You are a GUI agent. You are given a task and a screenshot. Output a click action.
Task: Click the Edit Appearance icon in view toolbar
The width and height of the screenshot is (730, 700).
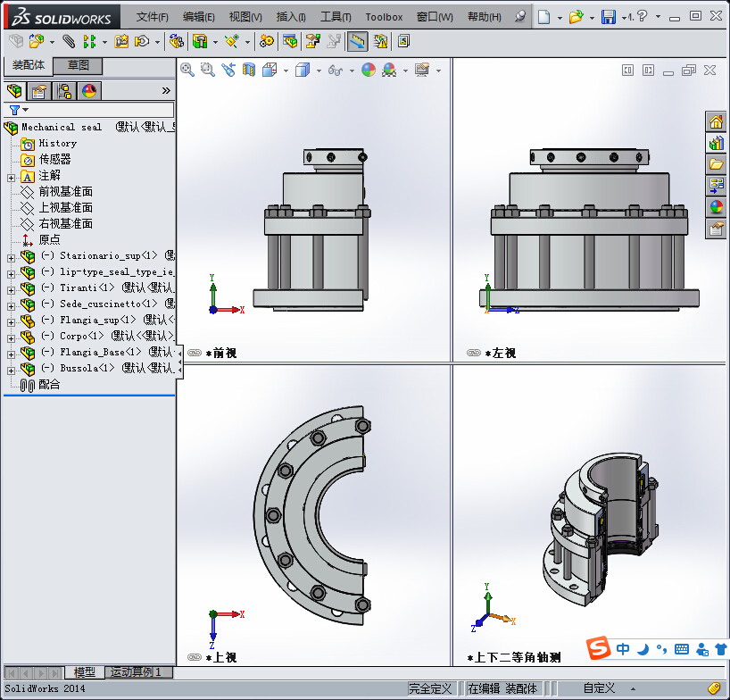[369, 70]
